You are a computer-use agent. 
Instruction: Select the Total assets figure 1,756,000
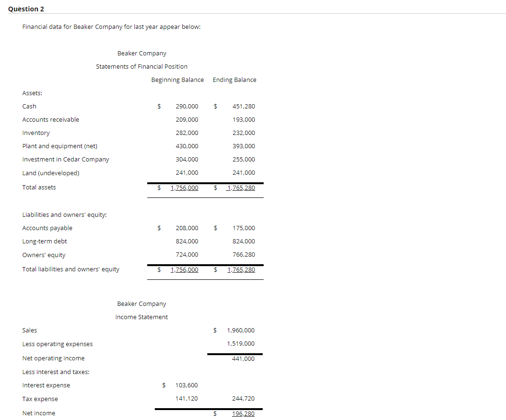[184, 188]
